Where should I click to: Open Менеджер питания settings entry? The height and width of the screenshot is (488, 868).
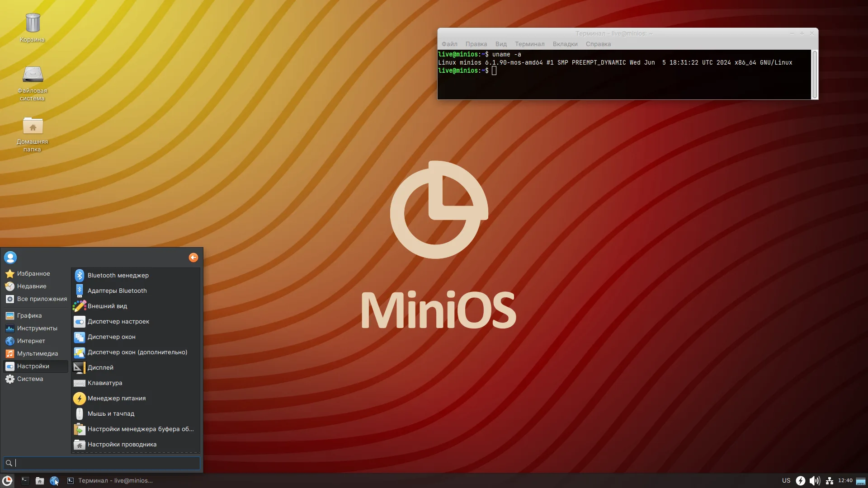click(x=116, y=398)
